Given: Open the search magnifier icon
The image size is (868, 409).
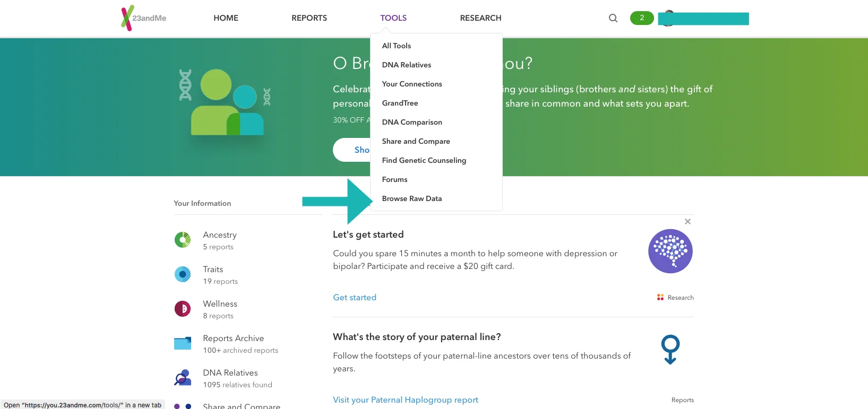Looking at the screenshot, I should [x=613, y=18].
